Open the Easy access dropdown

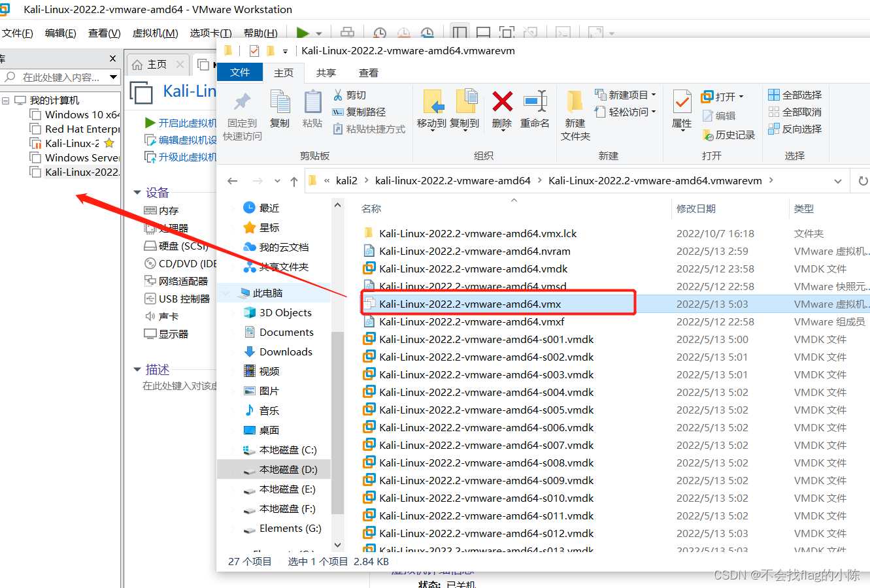coord(653,112)
